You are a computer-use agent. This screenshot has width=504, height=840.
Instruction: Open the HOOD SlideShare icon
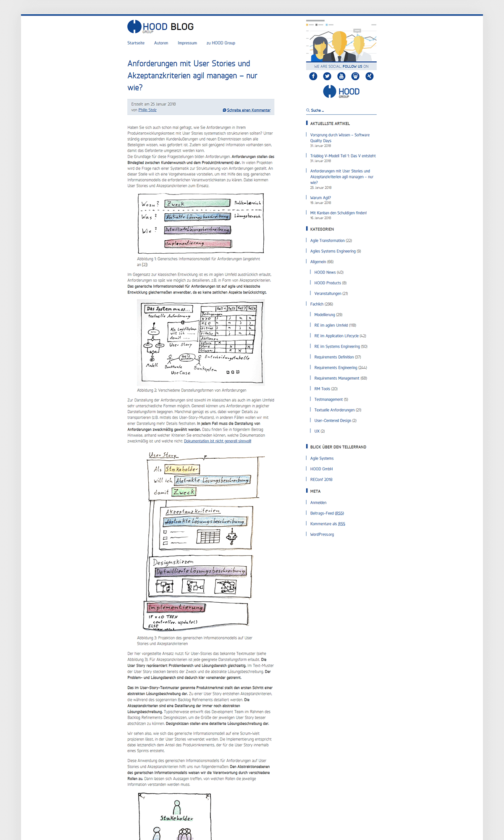[x=355, y=76]
